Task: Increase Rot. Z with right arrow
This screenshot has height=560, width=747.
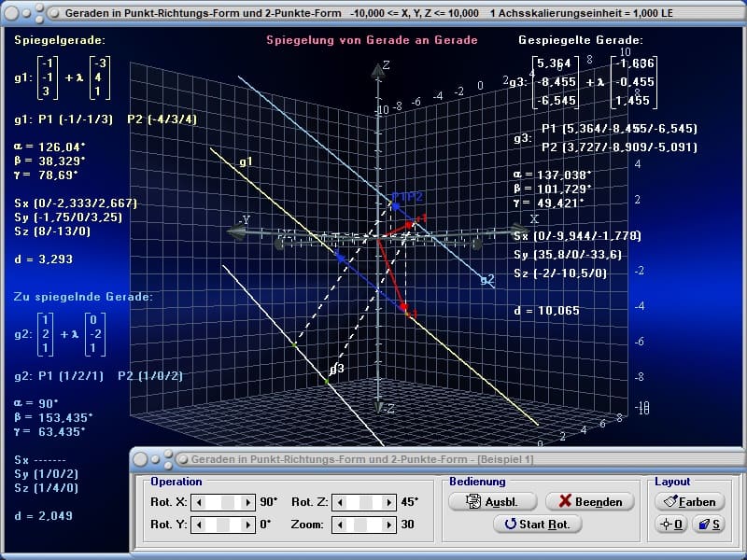Action: coord(388,502)
